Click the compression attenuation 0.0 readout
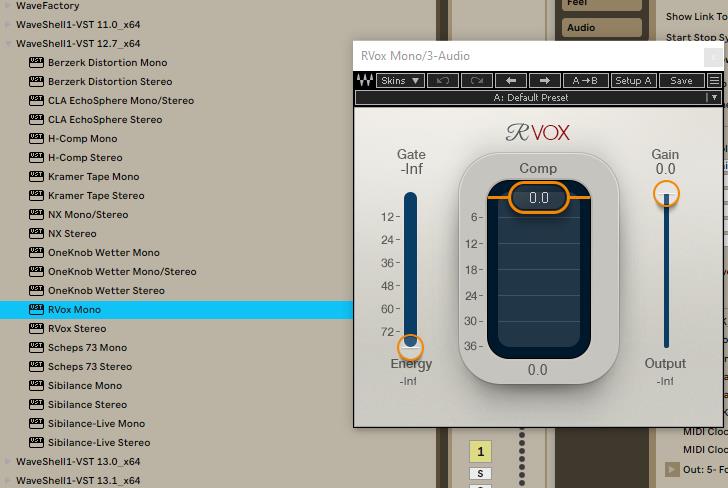Image resolution: width=728 pixels, height=488 pixels. click(x=537, y=370)
